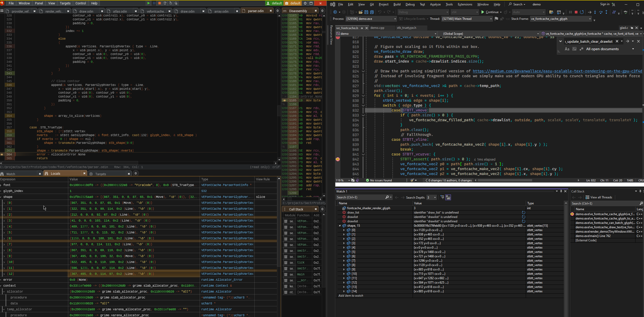
Task: Switch to the demo.cpp tab
Action: [377, 28]
